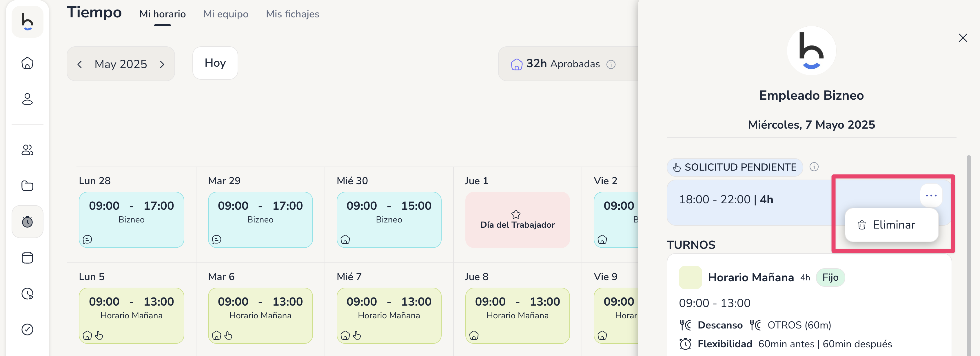Switch to the Mi equipo tab
The height and width of the screenshot is (356, 980).
[x=226, y=14]
